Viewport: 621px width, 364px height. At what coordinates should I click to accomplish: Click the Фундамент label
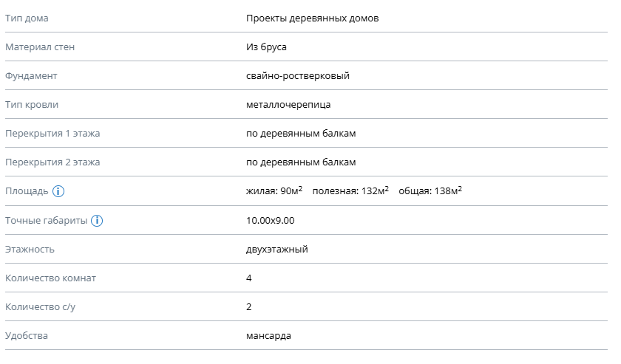31,76
